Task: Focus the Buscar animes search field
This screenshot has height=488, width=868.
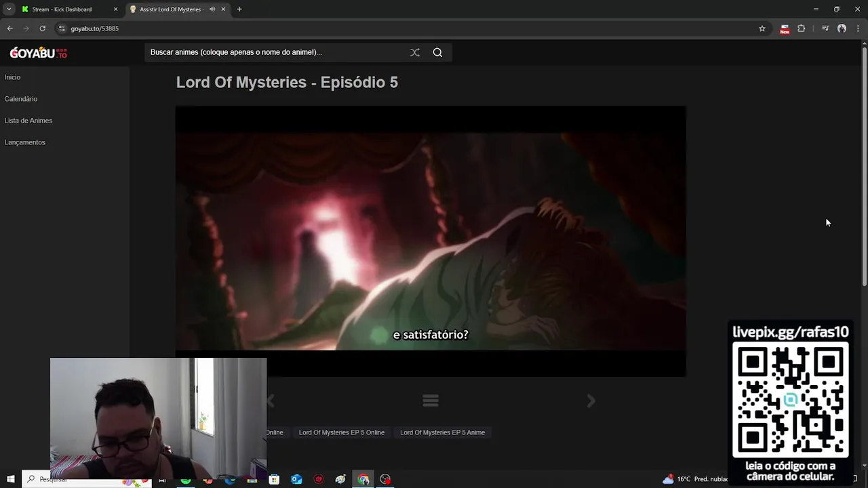Action: (275, 52)
